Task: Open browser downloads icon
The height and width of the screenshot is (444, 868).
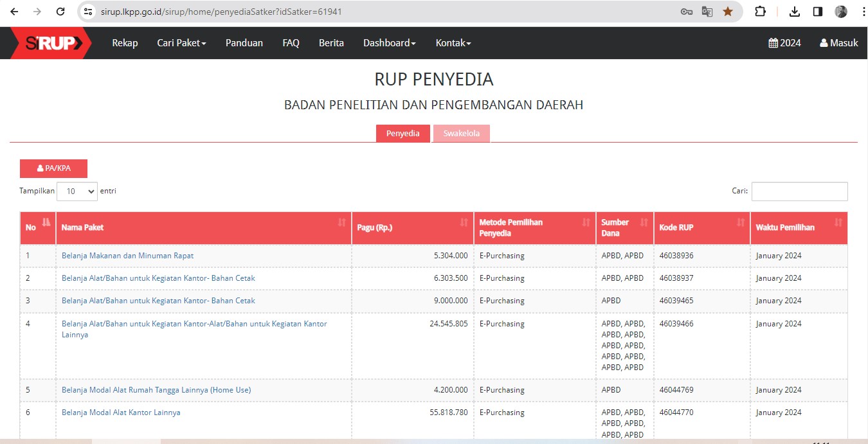Action: [x=795, y=12]
